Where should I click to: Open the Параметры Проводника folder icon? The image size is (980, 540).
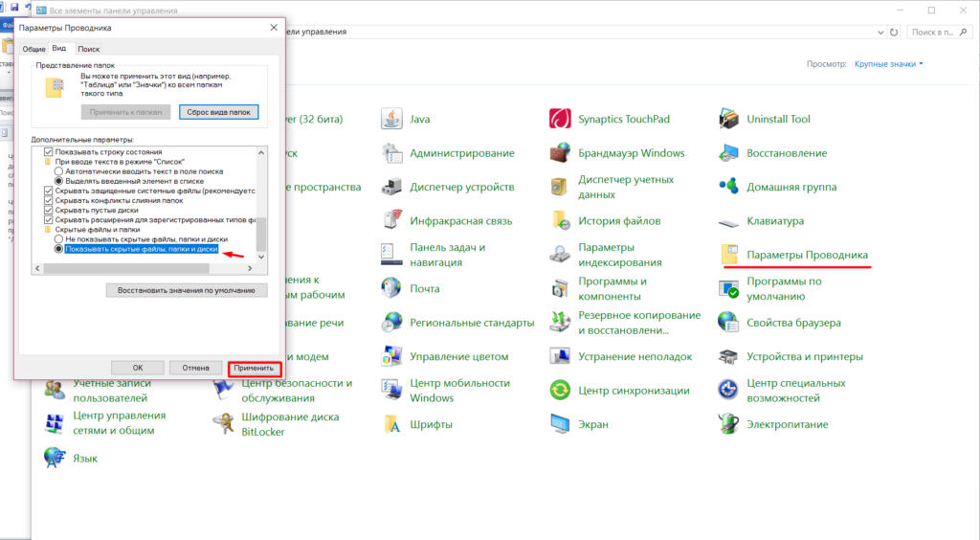coord(728,256)
